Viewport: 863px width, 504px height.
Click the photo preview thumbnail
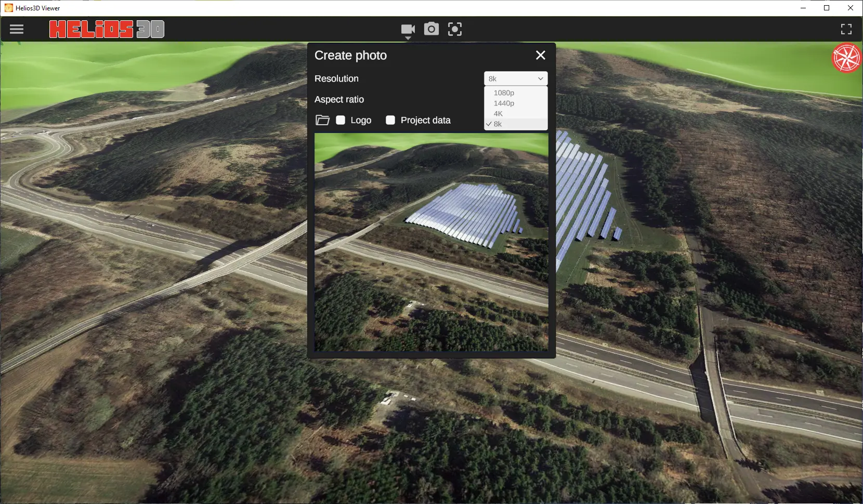tap(431, 242)
